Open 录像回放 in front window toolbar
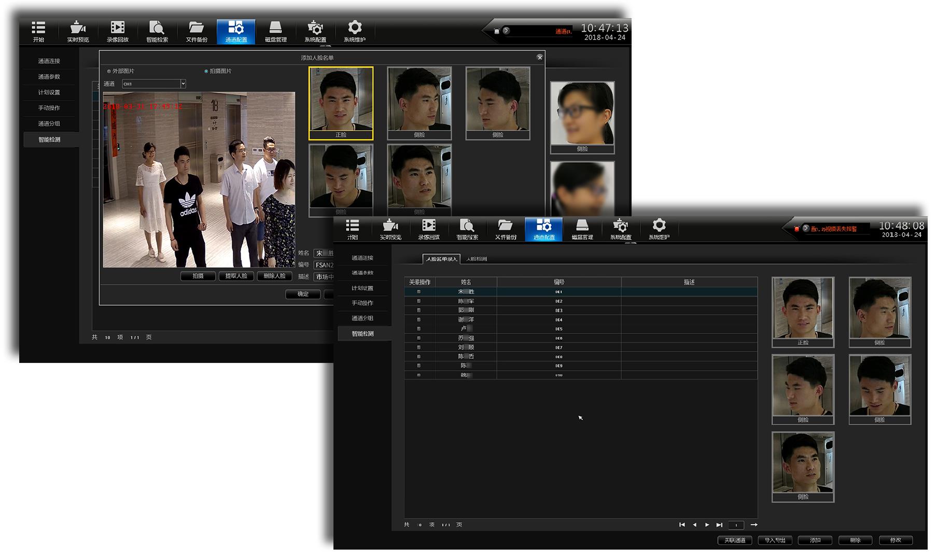Viewport: 936px width, 560px height. click(x=429, y=229)
